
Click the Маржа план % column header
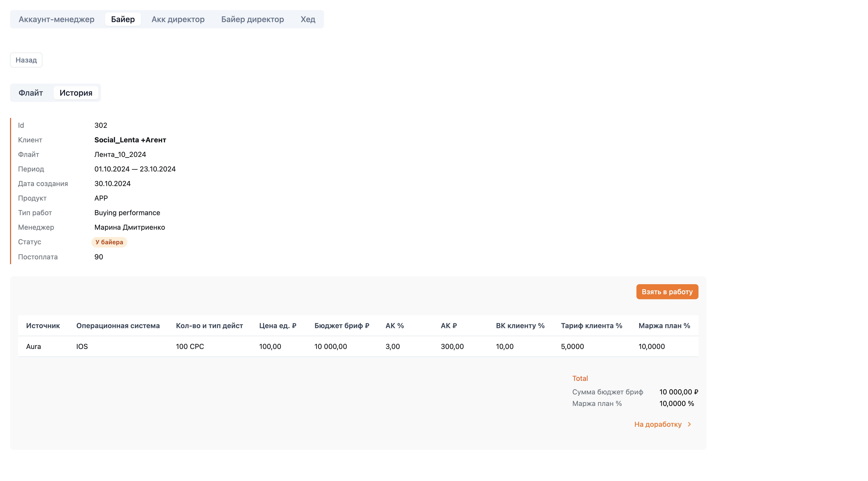click(664, 325)
